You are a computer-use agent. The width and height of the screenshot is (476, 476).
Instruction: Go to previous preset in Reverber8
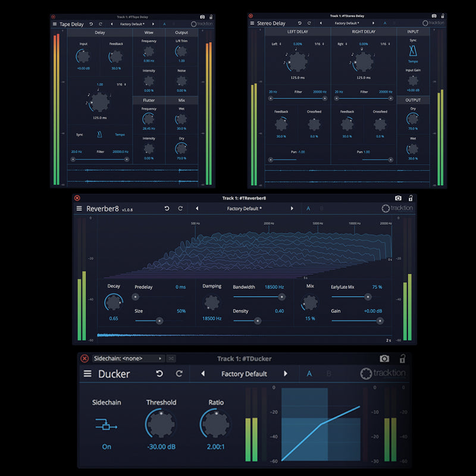pyautogui.click(x=197, y=209)
